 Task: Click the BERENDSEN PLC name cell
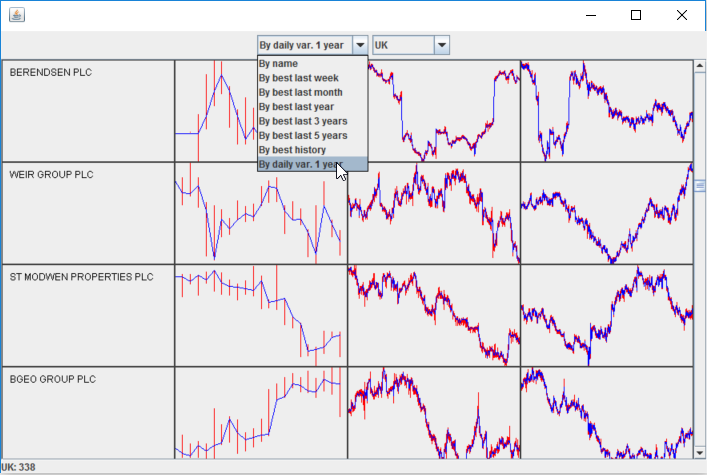(88, 111)
